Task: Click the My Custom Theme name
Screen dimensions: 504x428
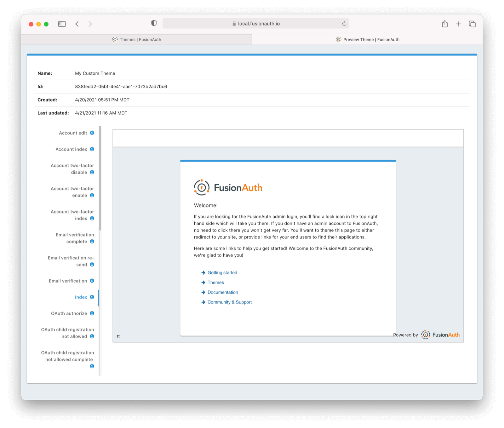Action: [x=95, y=73]
